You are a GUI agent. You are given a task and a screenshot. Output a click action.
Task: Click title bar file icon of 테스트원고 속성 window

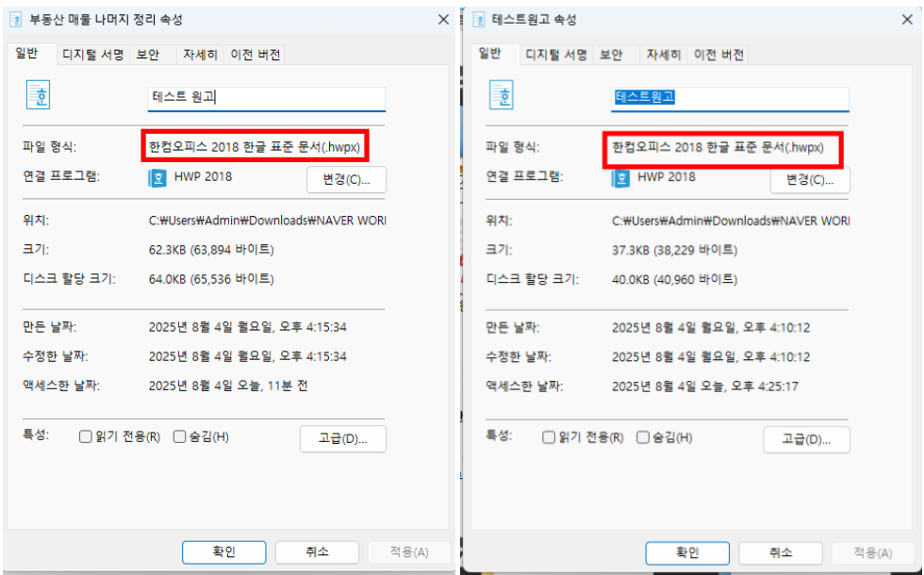480,20
